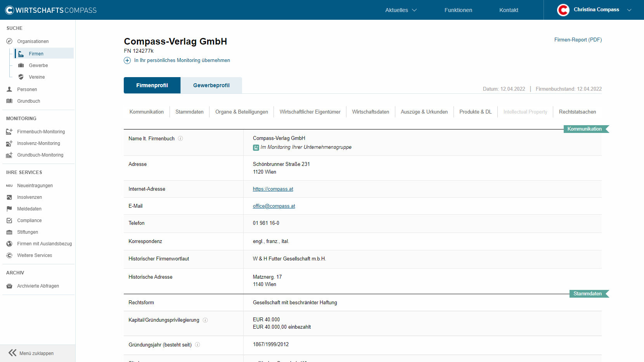Go to Wirtschaftsdaten section

(x=370, y=112)
